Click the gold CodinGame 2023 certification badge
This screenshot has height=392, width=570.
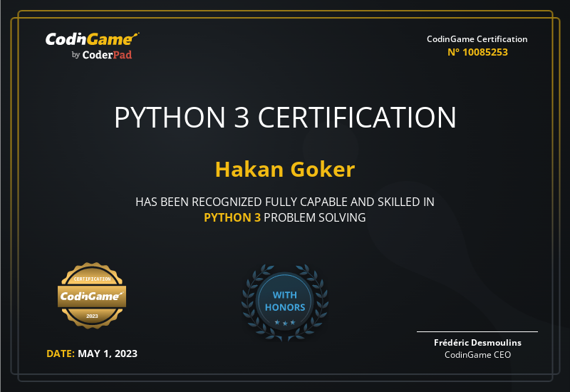coord(92,296)
